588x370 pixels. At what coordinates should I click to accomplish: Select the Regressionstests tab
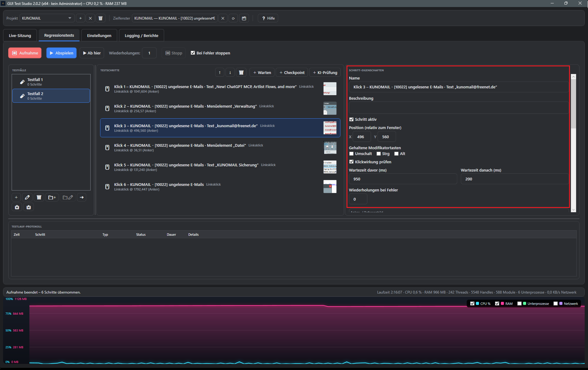click(x=59, y=35)
